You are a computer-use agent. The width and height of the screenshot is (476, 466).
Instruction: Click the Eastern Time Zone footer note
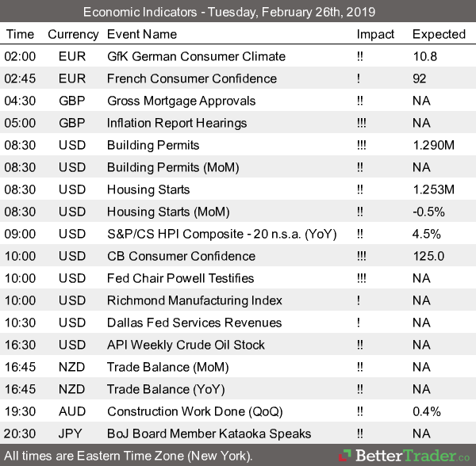pyautogui.click(x=129, y=456)
